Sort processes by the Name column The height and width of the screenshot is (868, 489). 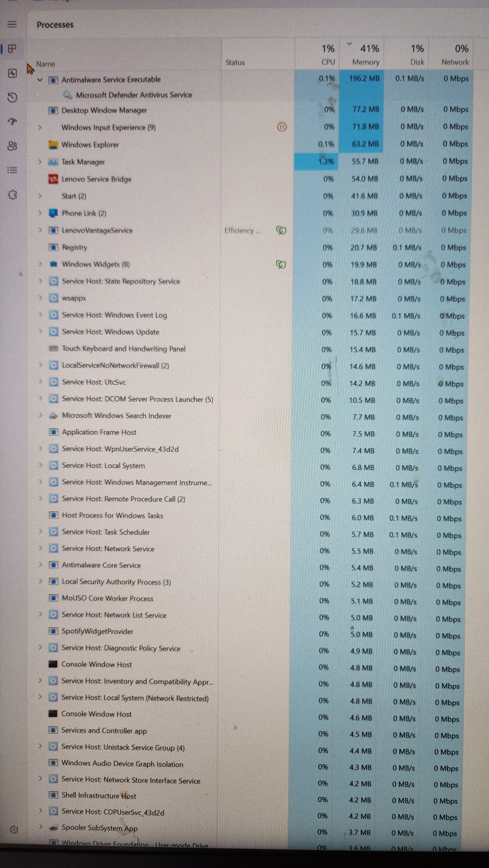coord(46,64)
